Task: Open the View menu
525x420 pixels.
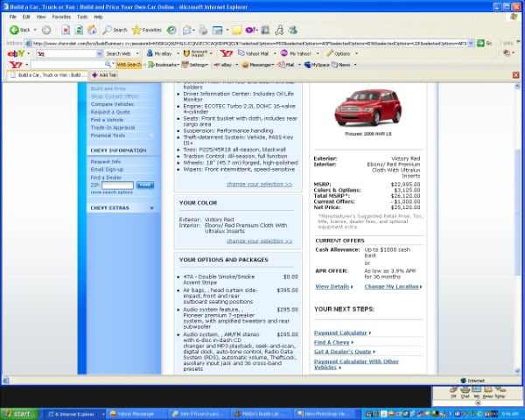Action: click(x=41, y=17)
